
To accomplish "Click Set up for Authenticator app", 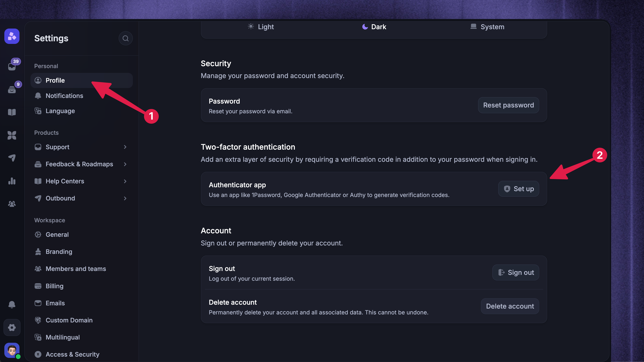I will point(518,189).
